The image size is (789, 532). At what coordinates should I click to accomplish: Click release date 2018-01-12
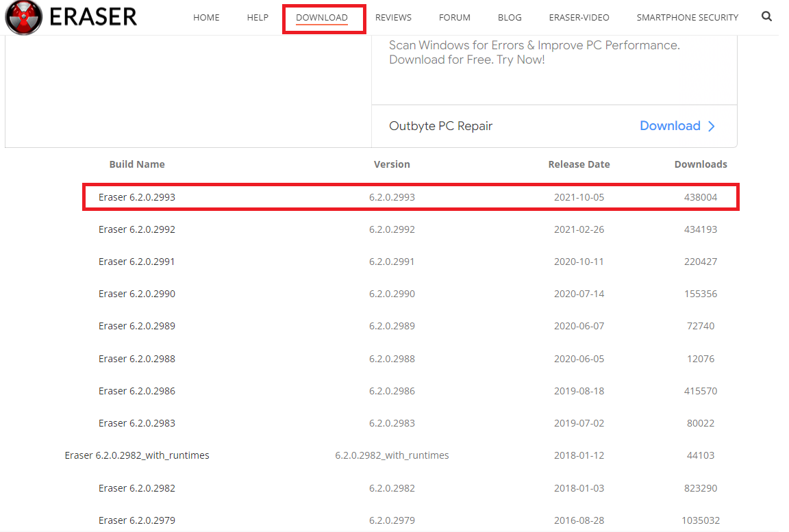[x=579, y=455]
